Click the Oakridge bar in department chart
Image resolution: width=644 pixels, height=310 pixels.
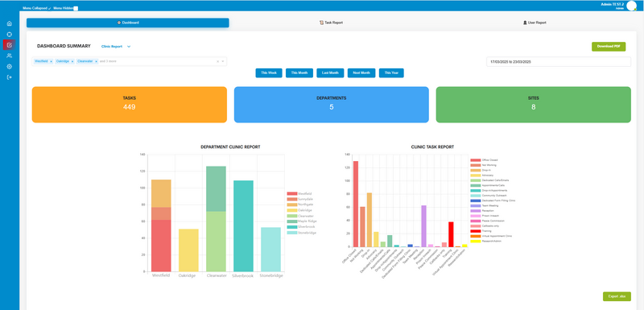coord(188,250)
